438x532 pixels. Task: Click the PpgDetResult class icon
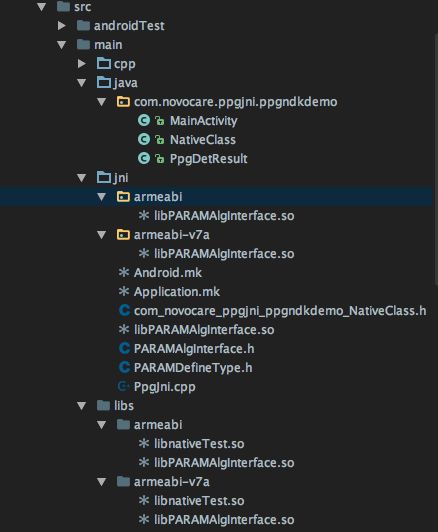click(x=144, y=158)
